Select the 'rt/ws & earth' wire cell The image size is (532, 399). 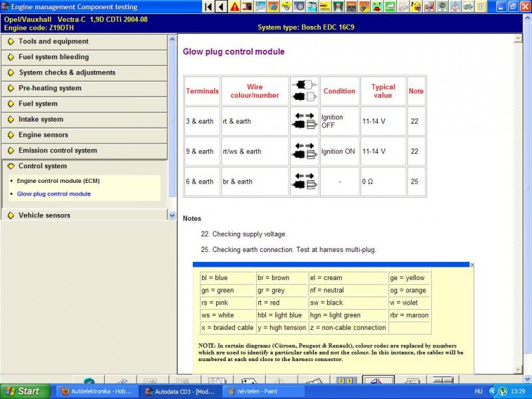click(x=255, y=152)
